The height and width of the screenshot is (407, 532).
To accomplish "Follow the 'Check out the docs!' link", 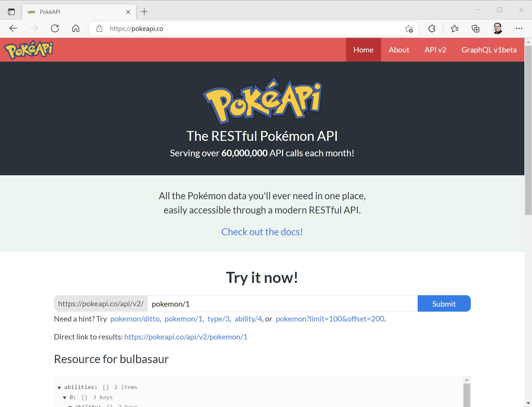I will [262, 232].
